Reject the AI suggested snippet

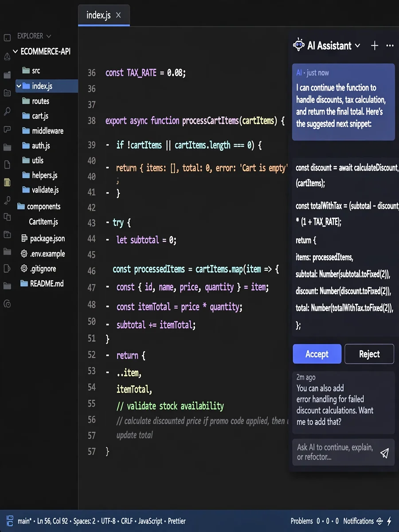click(369, 354)
